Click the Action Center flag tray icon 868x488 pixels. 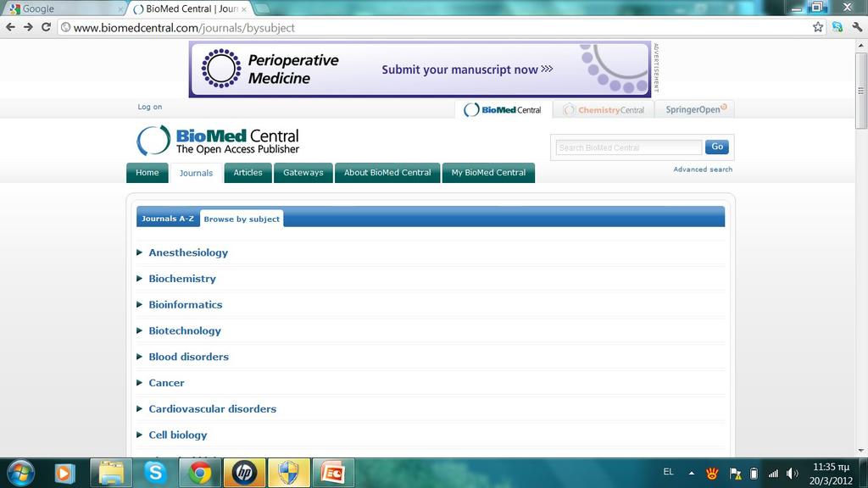(x=735, y=473)
